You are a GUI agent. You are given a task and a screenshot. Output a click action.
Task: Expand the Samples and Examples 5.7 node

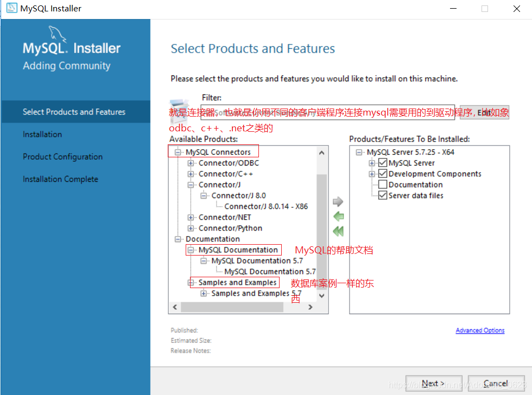click(204, 294)
